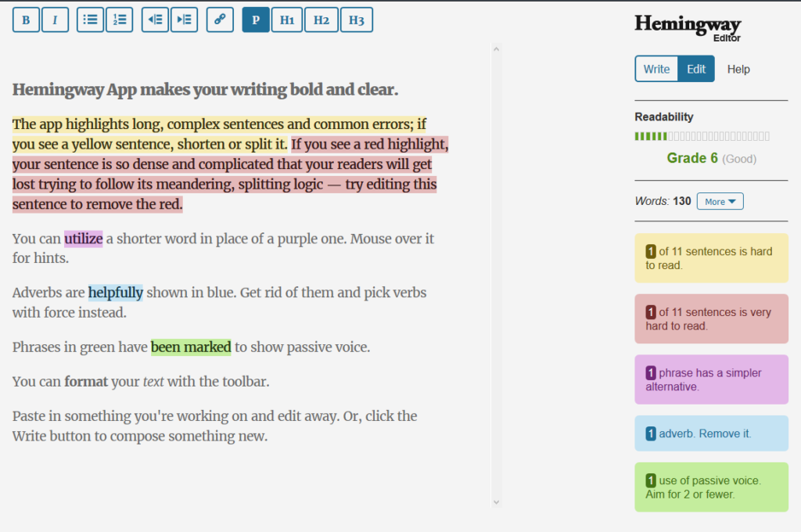The image size is (801, 532).
Task: Click the 'Words: 130' counter
Action: click(x=663, y=201)
